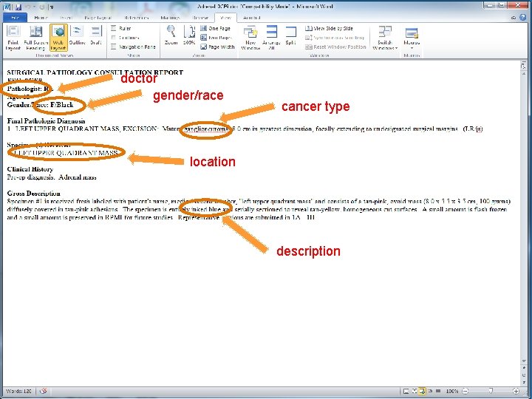Select Full Screen Reading status bar icon
The width and height of the screenshot is (532, 399).
(x=415, y=391)
